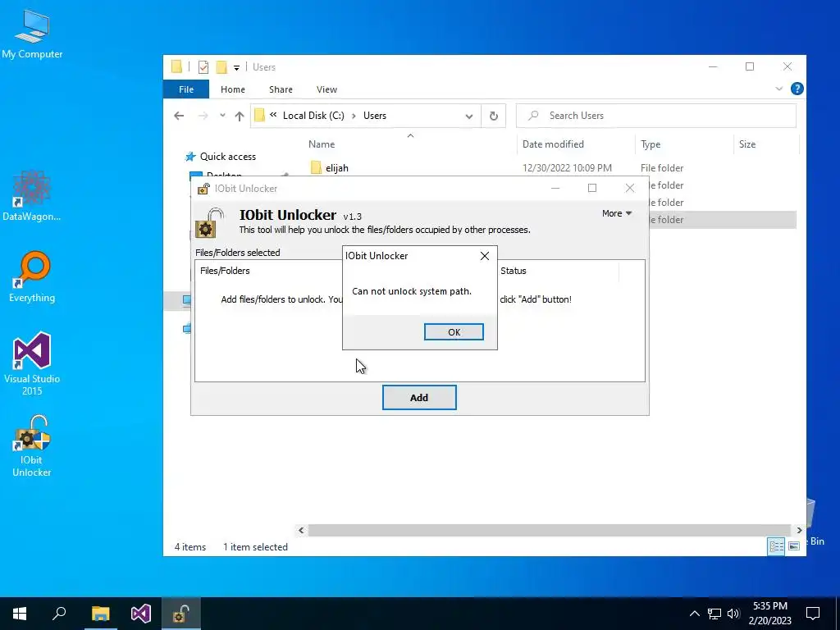Open Explorer help via question mark icon

tap(797, 89)
